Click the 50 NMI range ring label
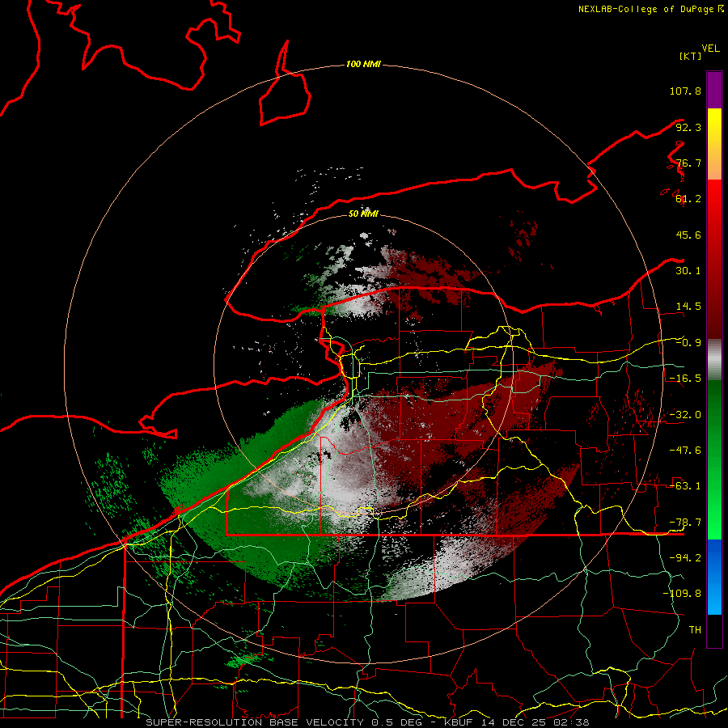Viewport: 728px width, 728px height. [363, 214]
